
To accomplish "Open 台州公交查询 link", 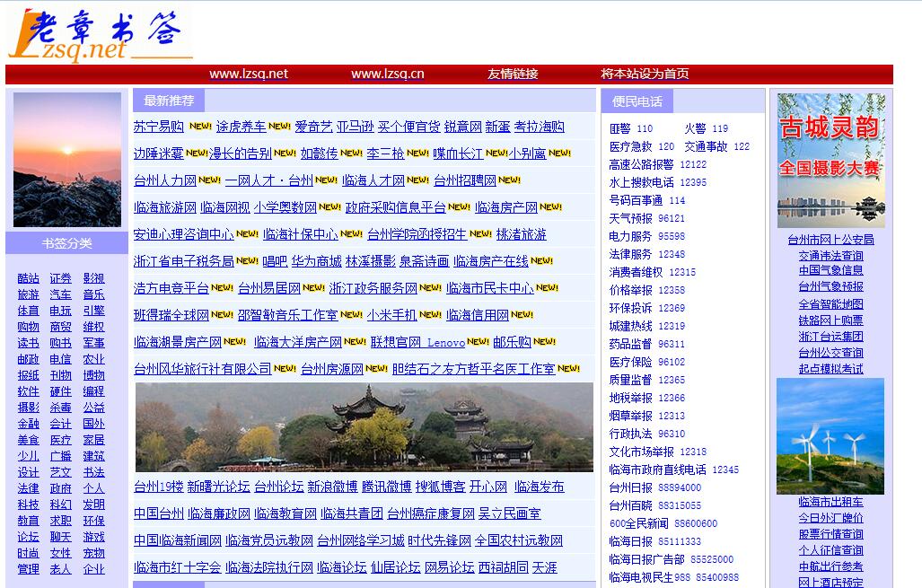I will click(830, 353).
